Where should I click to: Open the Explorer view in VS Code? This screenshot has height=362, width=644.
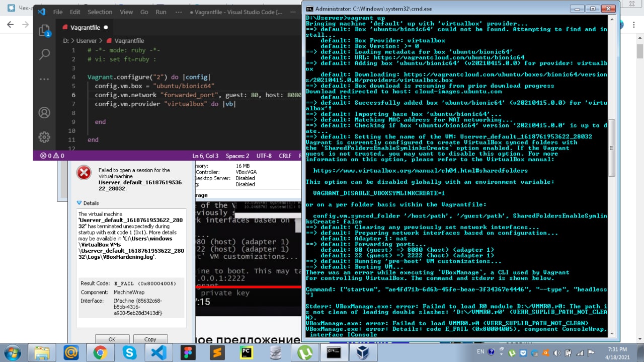click(x=44, y=30)
